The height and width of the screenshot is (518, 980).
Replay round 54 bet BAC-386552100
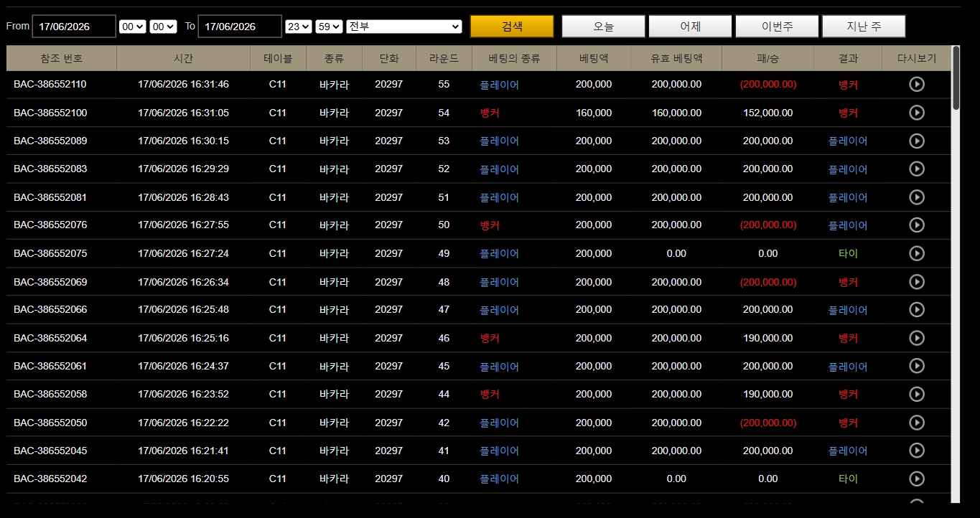coord(917,113)
